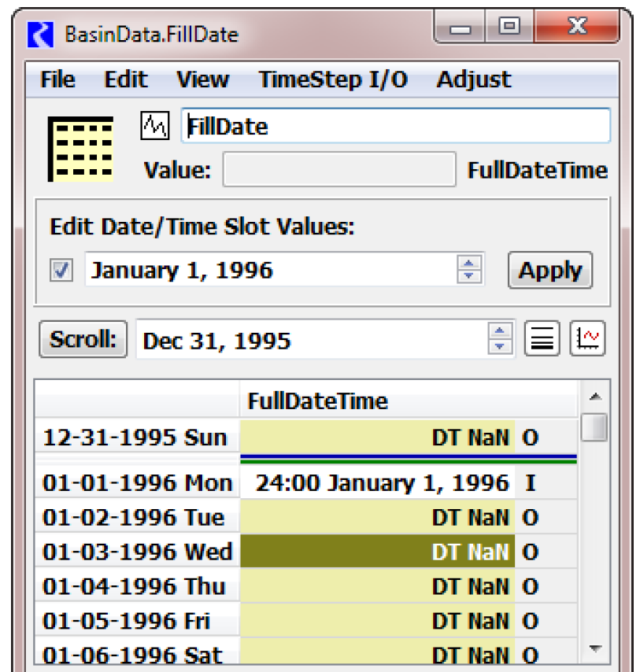Image resolution: width=640 pixels, height=672 pixels.
Task: Click the FillDate slot name field
Action: [395, 126]
